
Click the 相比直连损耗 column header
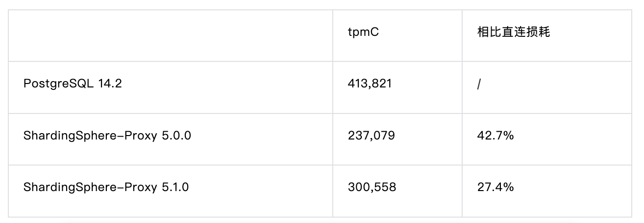pyautogui.click(x=513, y=32)
